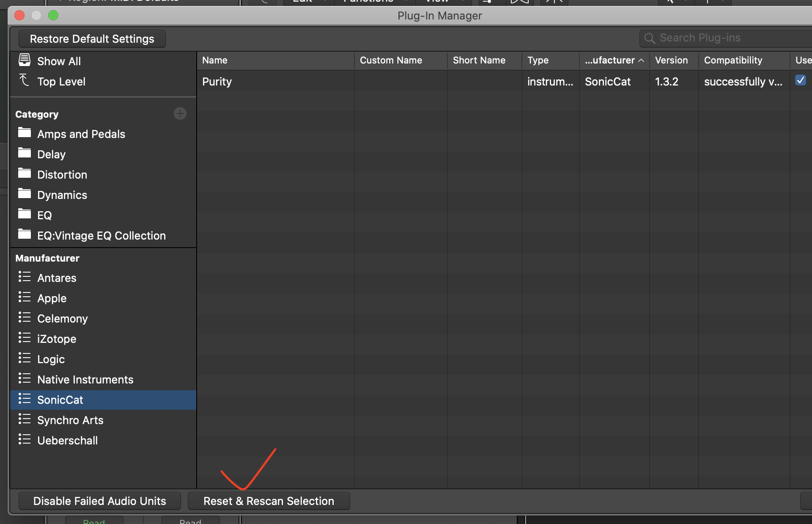812x524 pixels.
Task: Open the EQ folder icon
Action: (x=25, y=214)
